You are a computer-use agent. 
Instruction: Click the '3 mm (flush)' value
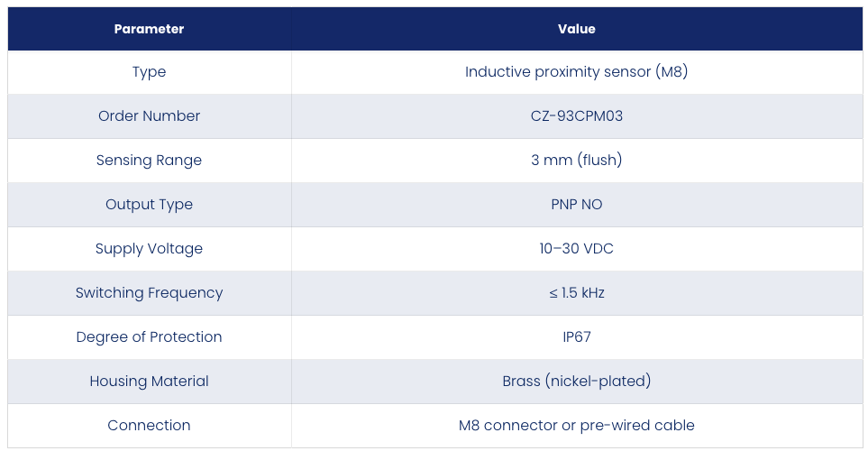[576, 161]
